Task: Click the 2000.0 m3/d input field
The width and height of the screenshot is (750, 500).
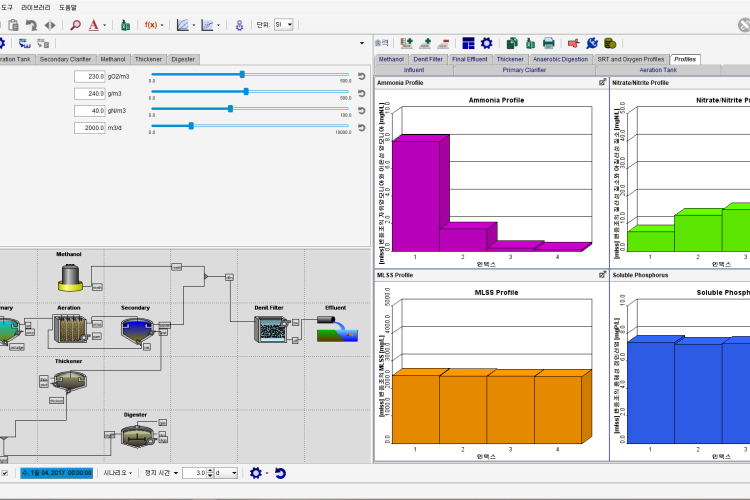Action: (89, 128)
